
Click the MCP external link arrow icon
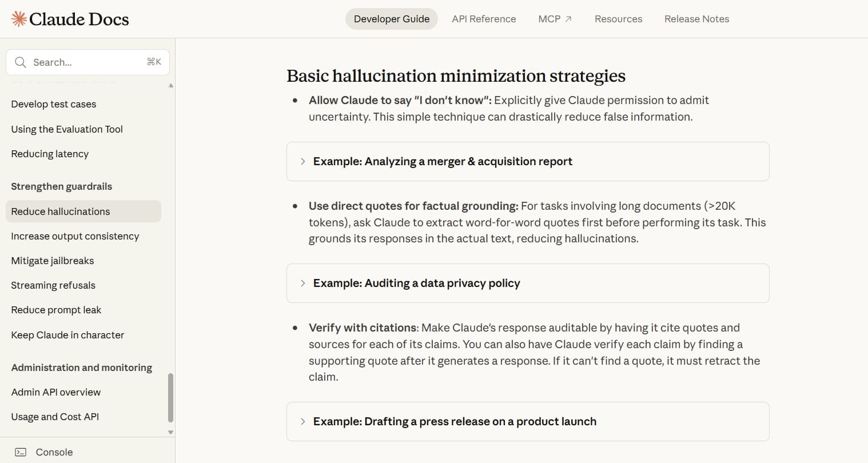pyautogui.click(x=568, y=19)
